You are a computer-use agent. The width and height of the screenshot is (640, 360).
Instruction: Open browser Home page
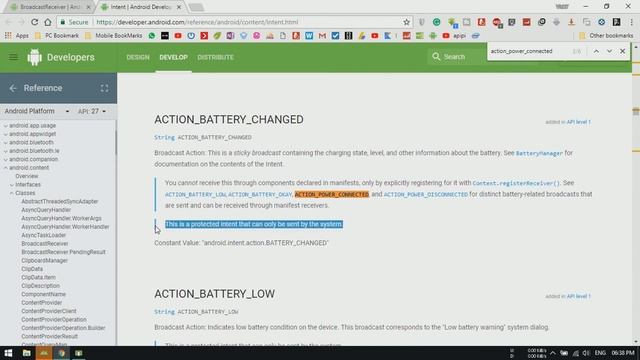click(x=48, y=22)
